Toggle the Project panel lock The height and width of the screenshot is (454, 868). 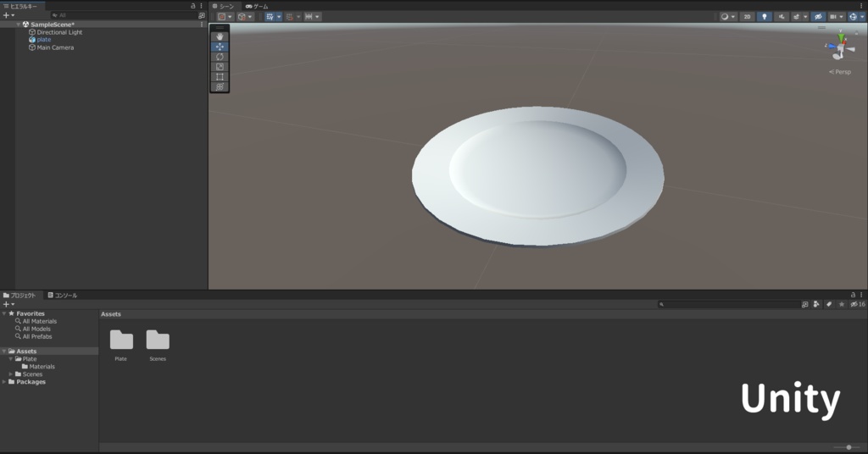[x=853, y=295]
